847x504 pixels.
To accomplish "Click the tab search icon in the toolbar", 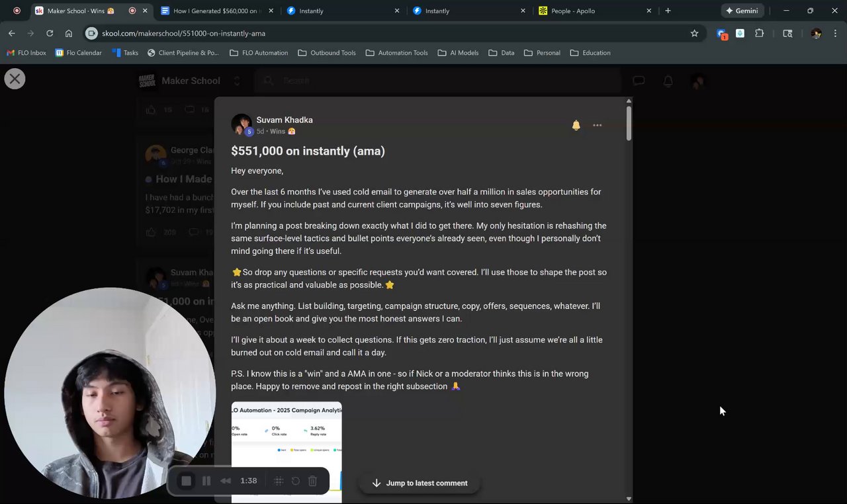I will click(x=787, y=33).
